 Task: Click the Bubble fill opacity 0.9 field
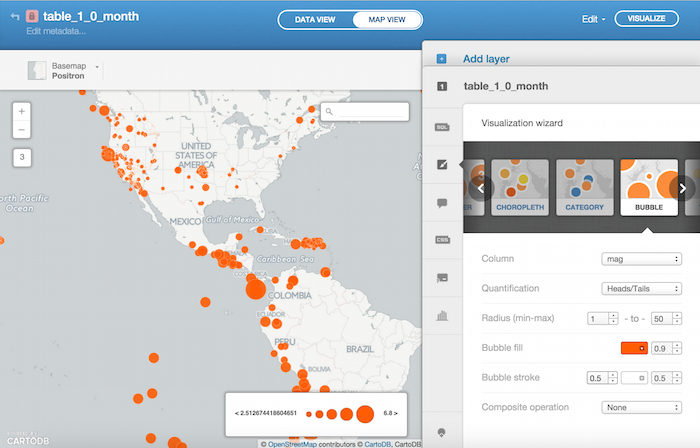click(x=662, y=348)
